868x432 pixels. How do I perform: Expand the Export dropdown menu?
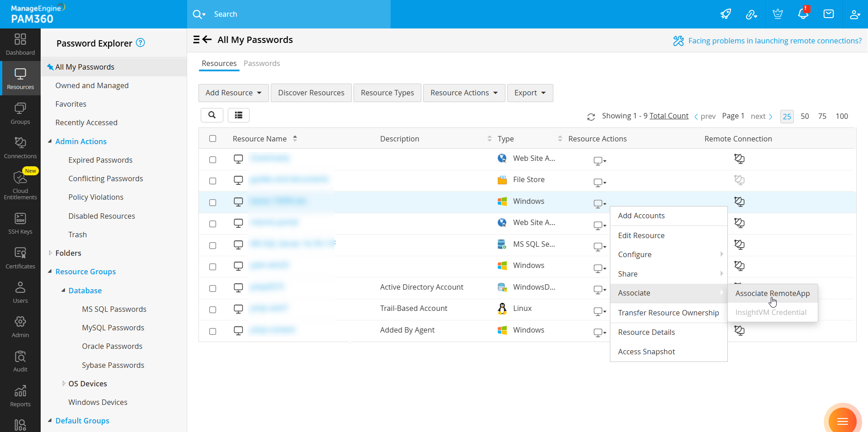pyautogui.click(x=530, y=93)
